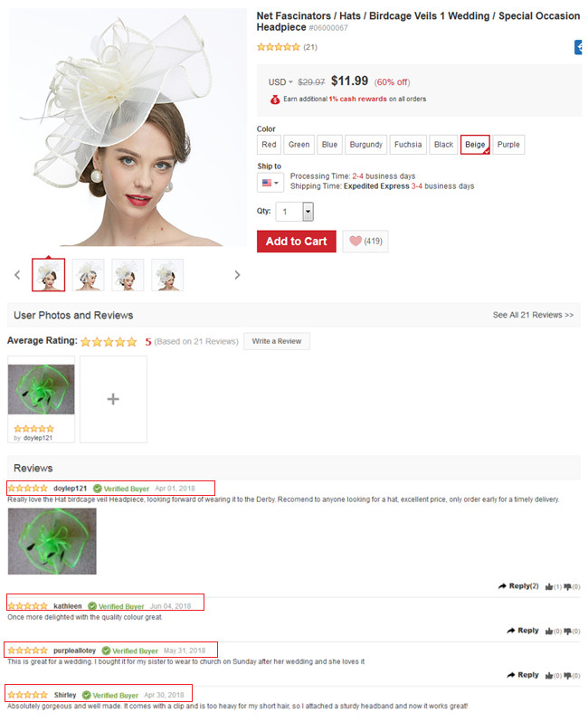Click Reply(2) on doylep121's review

coord(518,586)
